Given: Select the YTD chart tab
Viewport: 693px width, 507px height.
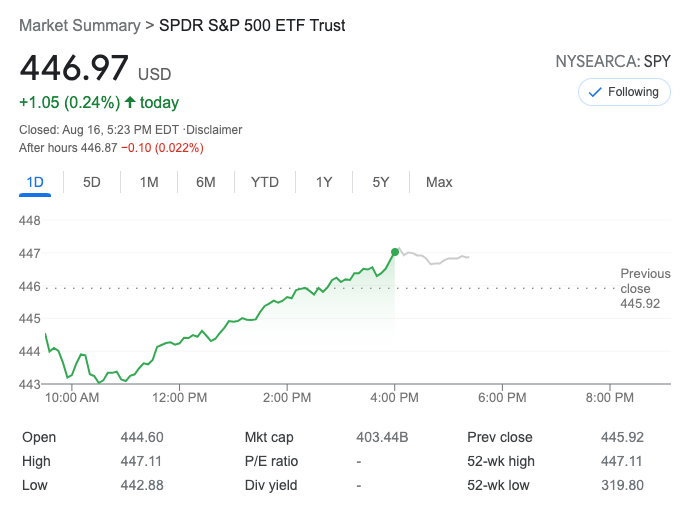Looking at the screenshot, I should pyautogui.click(x=265, y=182).
